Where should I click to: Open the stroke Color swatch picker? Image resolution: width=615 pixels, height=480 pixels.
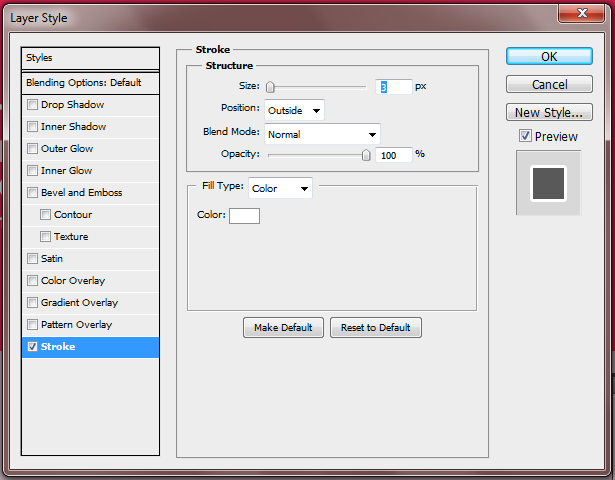[x=244, y=216]
